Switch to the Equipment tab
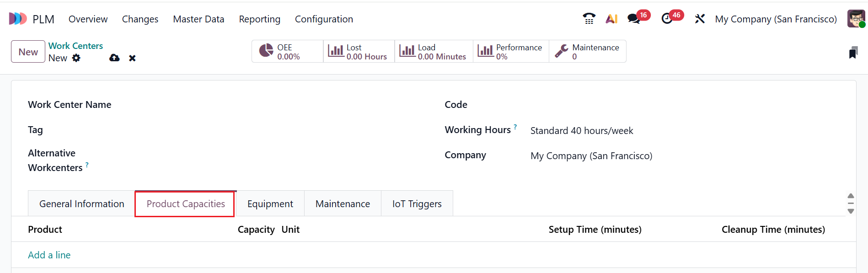This screenshot has width=868, height=273. (270, 204)
